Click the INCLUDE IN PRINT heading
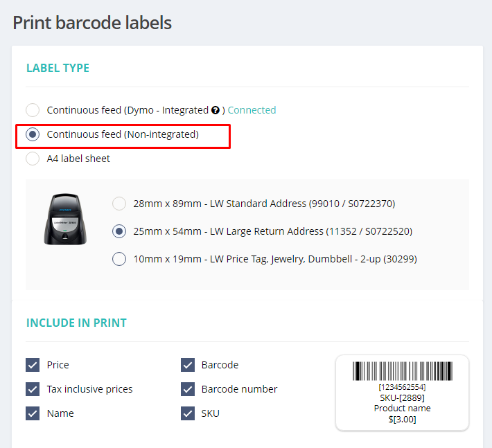492x448 pixels. (76, 323)
